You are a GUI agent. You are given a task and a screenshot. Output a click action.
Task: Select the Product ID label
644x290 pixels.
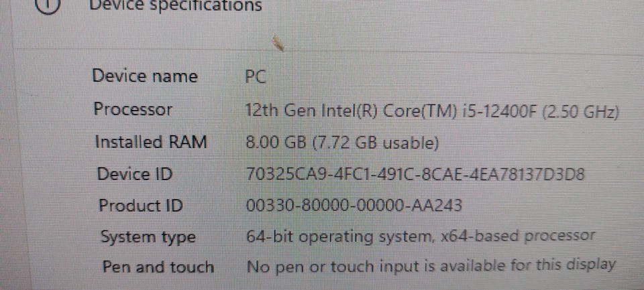coord(140,205)
